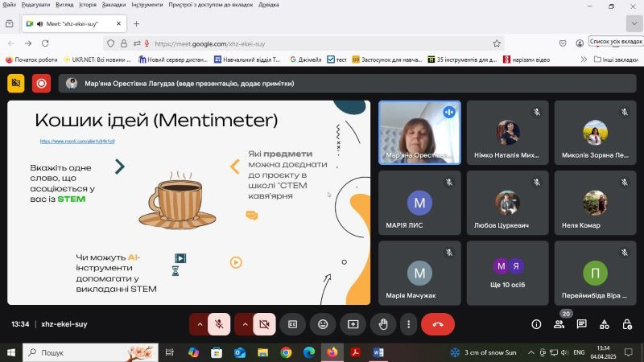Viewport: 644px width, 362px height.
Task: Open the Закладки menu
Action: point(114,5)
